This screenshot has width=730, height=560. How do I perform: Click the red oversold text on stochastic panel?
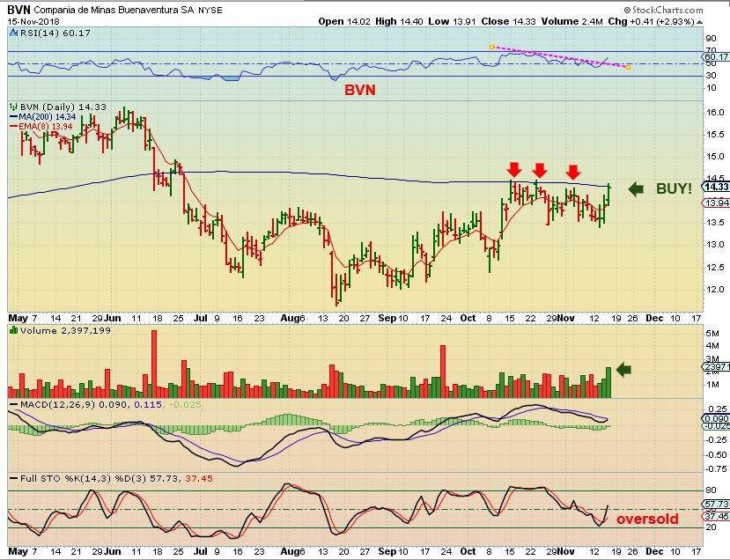click(647, 519)
